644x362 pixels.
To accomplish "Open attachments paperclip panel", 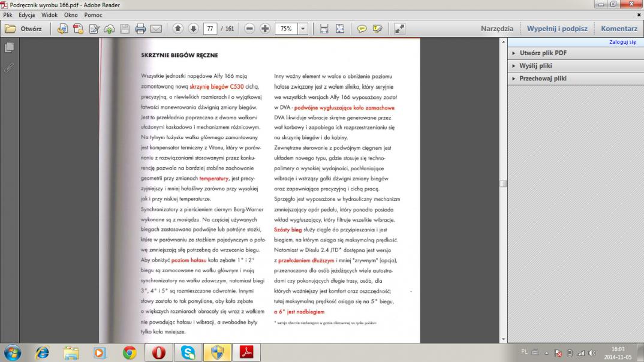I will (9, 68).
